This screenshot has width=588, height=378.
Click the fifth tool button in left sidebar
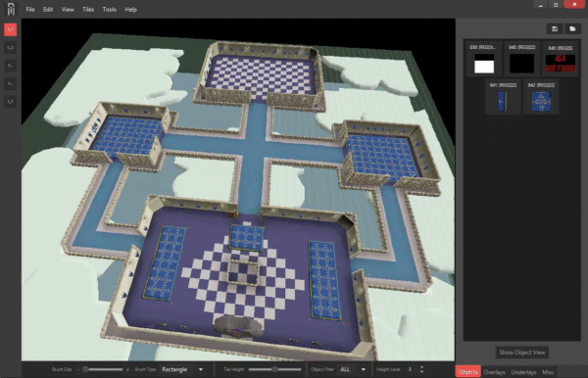point(11,102)
